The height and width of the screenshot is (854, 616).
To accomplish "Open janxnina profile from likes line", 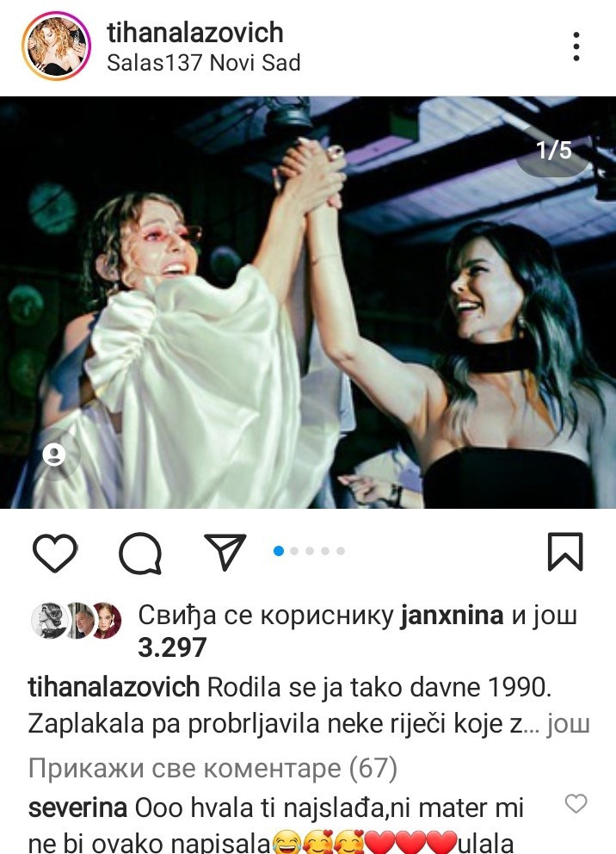I will tap(452, 616).
